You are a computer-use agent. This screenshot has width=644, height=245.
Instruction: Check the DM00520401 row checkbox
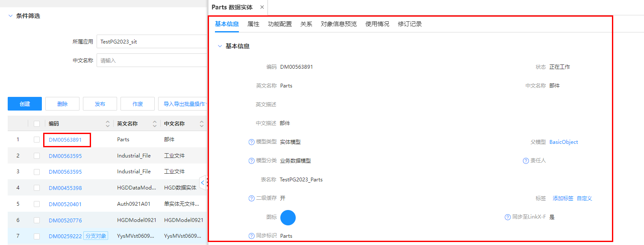[x=37, y=204]
